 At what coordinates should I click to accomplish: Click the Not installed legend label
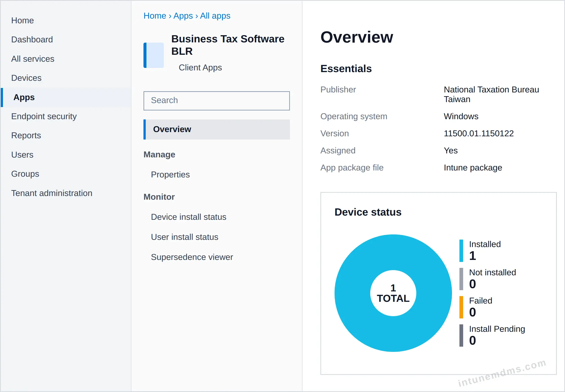tap(493, 273)
